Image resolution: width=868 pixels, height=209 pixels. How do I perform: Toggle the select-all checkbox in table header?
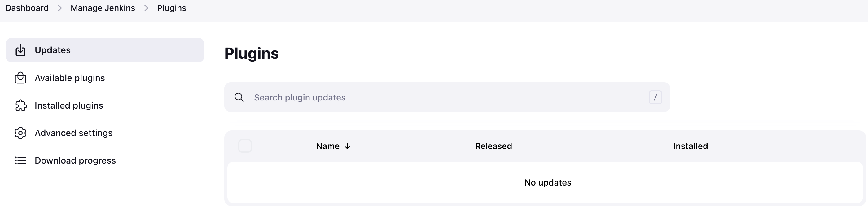[245, 146]
